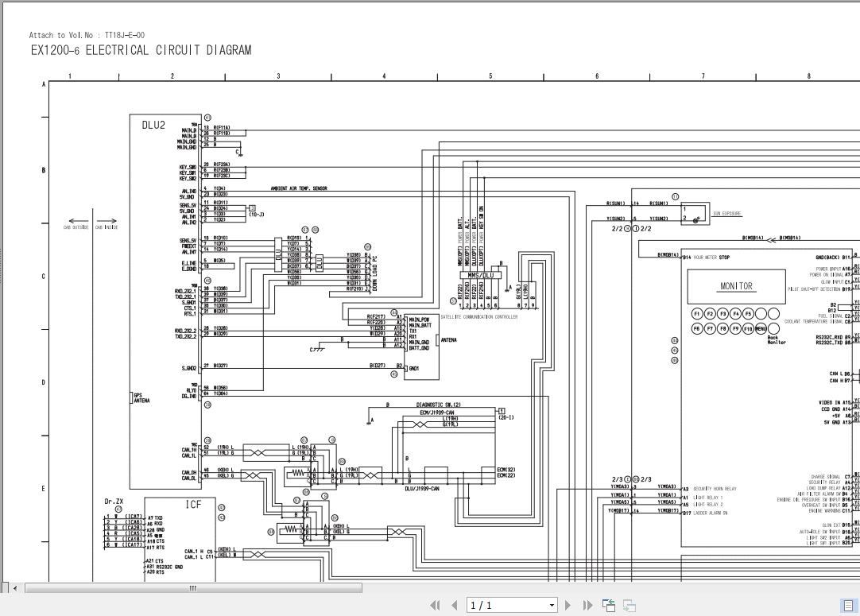
Task: Click the 'ECM/J1939-CAN' label
Action: pyautogui.click(x=437, y=412)
